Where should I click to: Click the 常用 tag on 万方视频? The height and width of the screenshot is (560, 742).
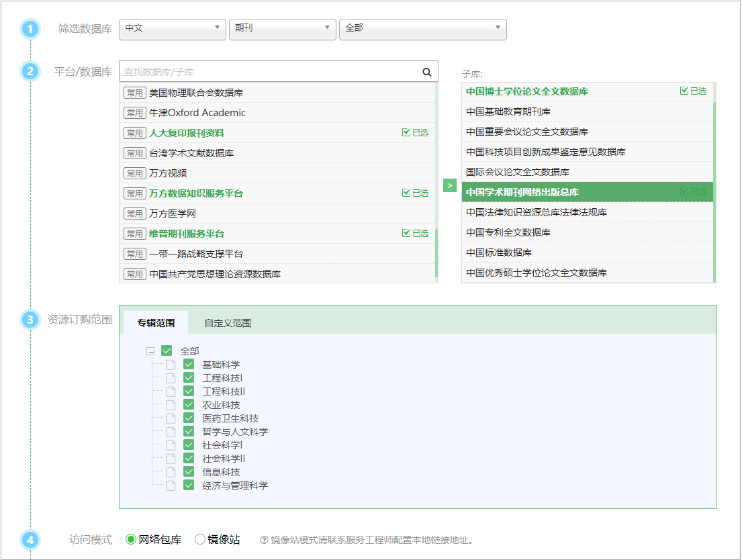click(135, 173)
